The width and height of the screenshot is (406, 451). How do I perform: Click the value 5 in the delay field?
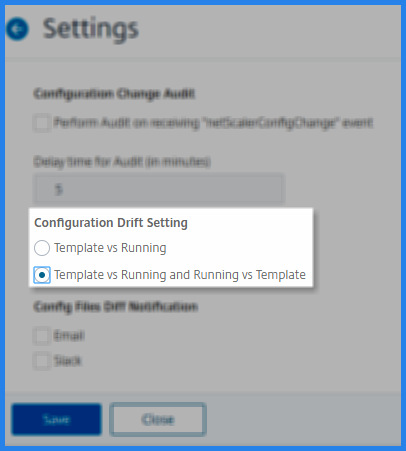pyautogui.click(x=59, y=190)
